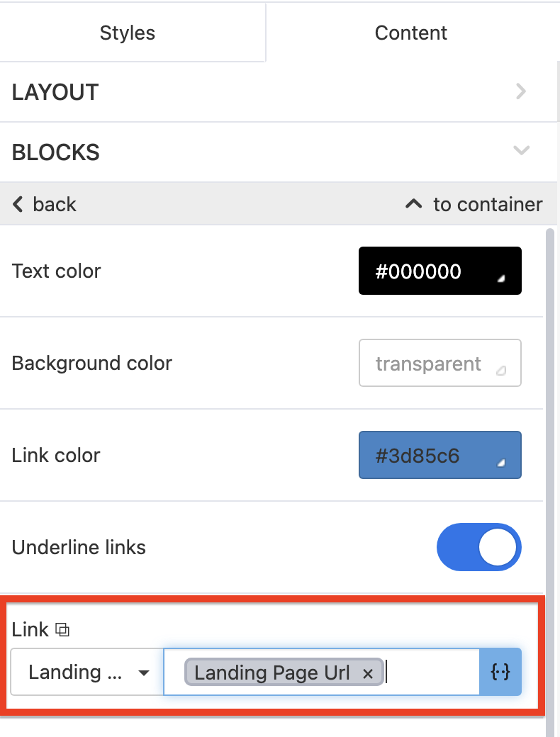Screen dimensions: 560x737
Task: Open the transparent Background color picker
Action: pos(440,364)
